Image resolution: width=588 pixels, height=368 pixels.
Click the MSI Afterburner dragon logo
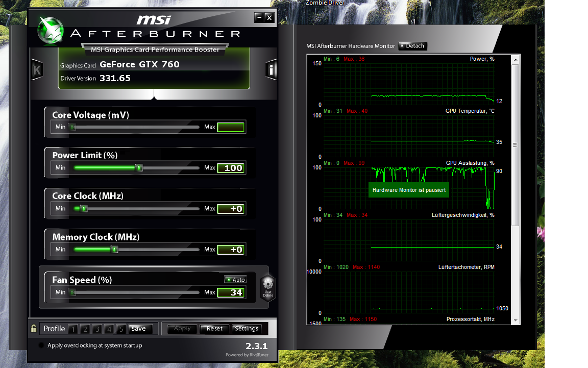pos(50,31)
